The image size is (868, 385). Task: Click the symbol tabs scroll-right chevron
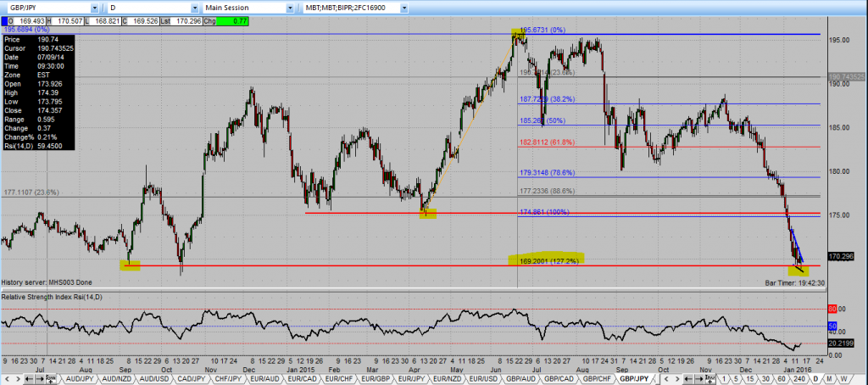18,379
